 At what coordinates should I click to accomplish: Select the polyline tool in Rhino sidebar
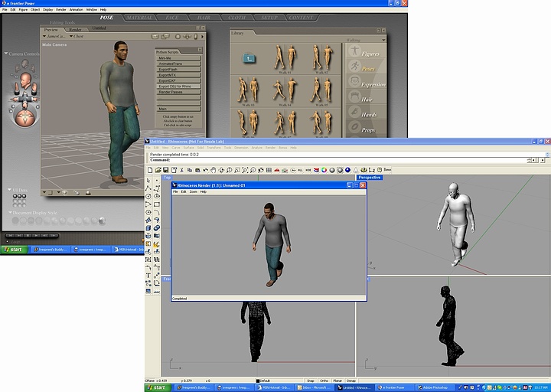tap(148, 188)
